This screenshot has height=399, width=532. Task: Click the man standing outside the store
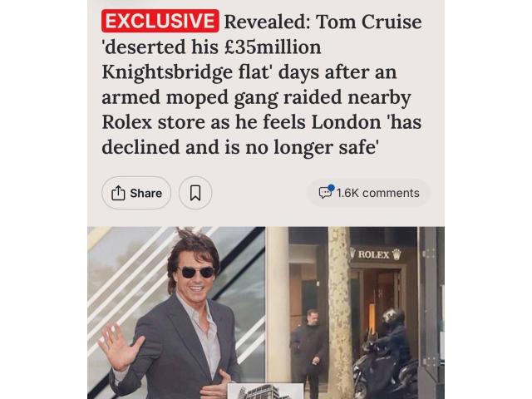coord(310,352)
